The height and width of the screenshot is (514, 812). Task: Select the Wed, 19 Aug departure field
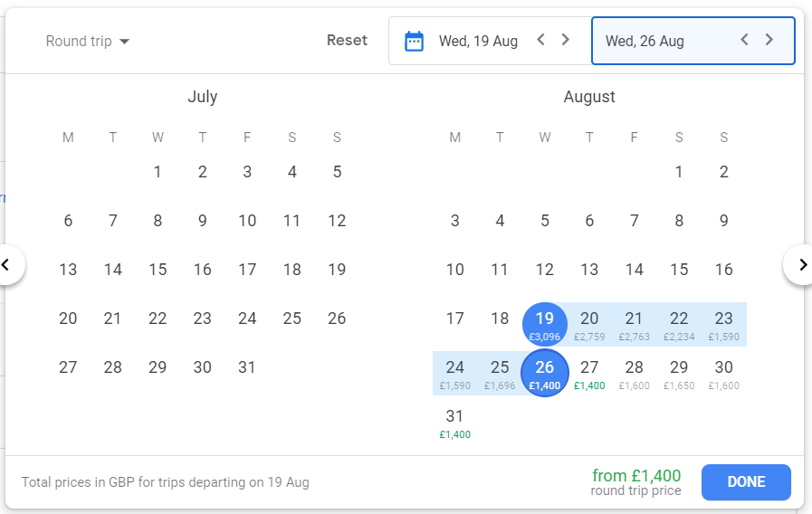490,41
